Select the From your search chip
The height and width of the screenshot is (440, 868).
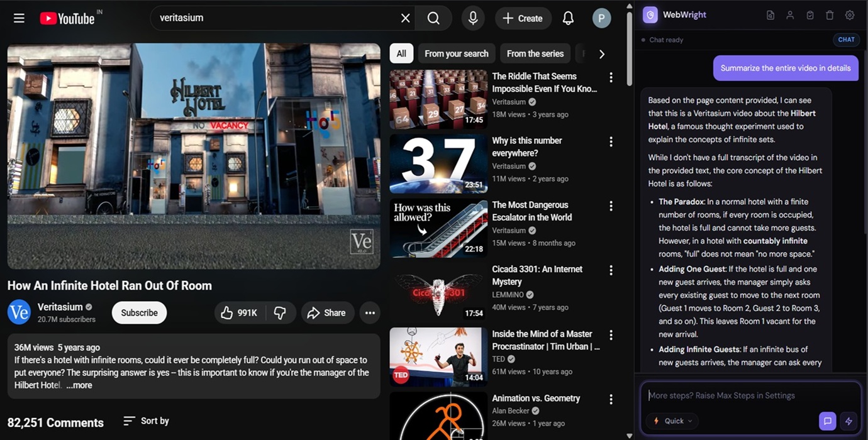tap(457, 53)
